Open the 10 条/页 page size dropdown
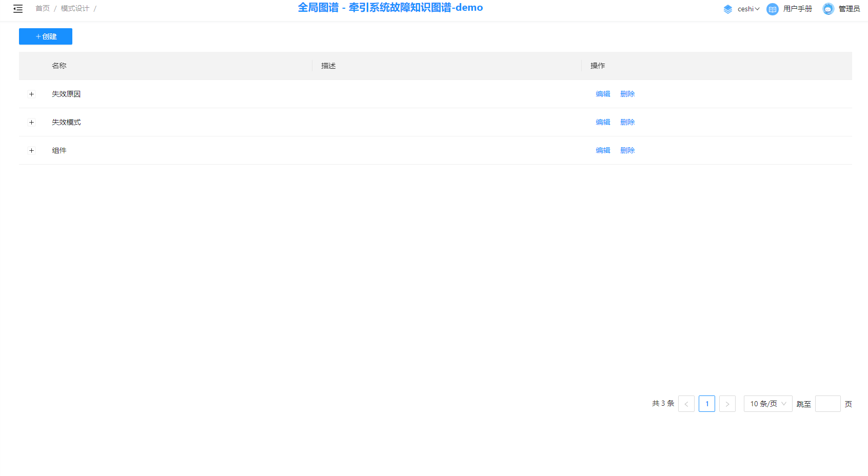Viewport: 868px width, 476px height. [x=767, y=404]
